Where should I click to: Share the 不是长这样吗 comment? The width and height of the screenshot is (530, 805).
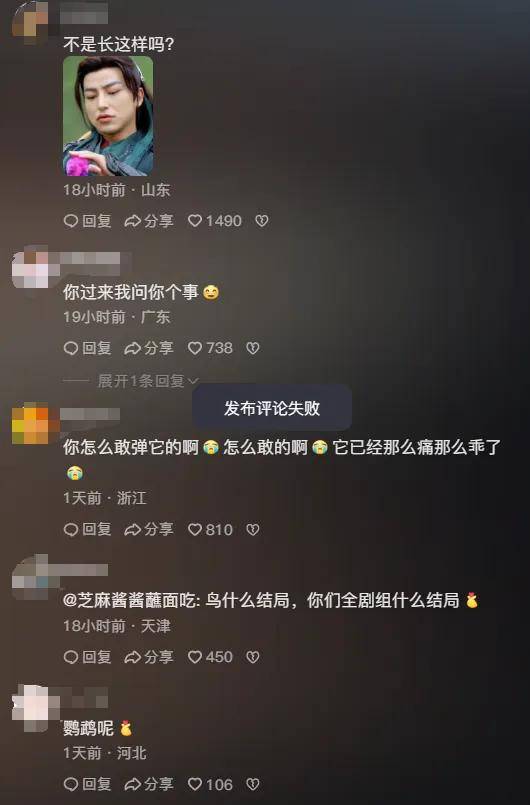(x=148, y=221)
